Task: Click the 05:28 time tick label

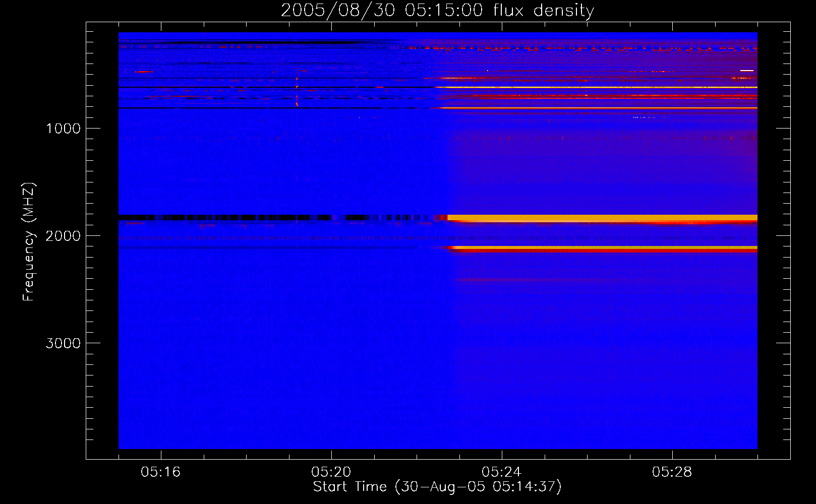Action: [672, 472]
